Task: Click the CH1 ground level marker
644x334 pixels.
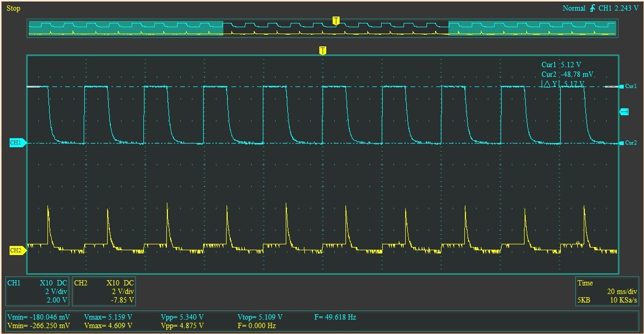Action: pos(17,143)
